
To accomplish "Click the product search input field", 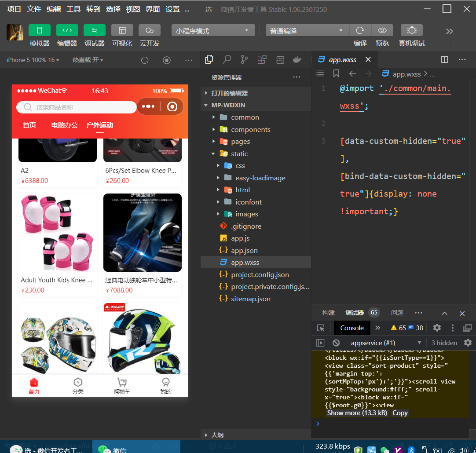I will (x=77, y=107).
